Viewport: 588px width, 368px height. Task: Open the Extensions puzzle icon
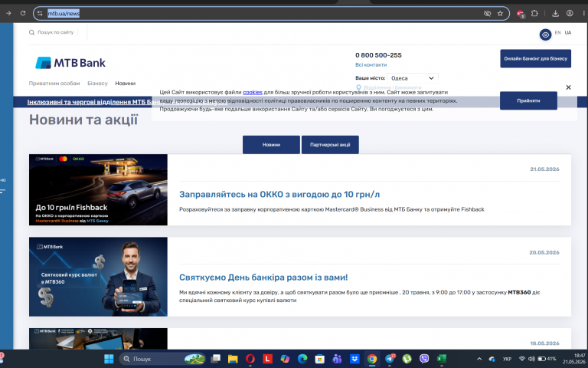[534, 13]
